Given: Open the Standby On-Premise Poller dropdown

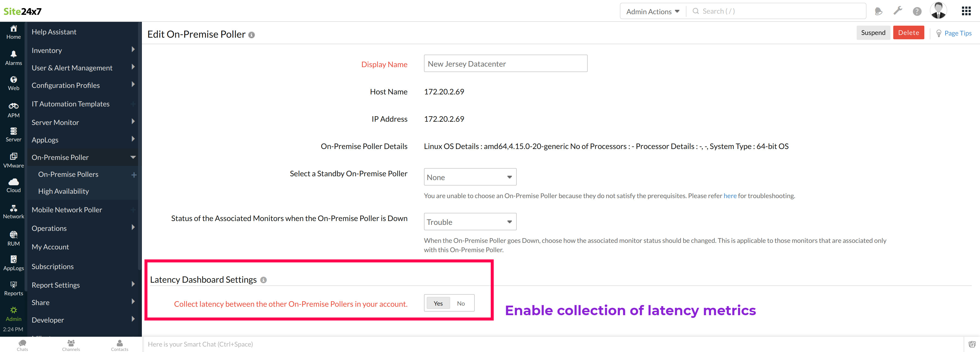Looking at the screenshot, I should click(470, 177).
